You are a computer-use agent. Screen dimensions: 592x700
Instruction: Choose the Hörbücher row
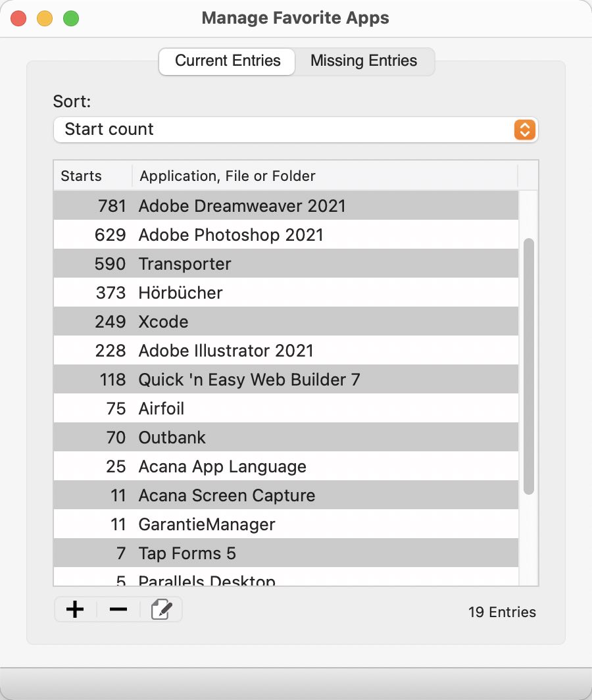[x=285, y=293]
